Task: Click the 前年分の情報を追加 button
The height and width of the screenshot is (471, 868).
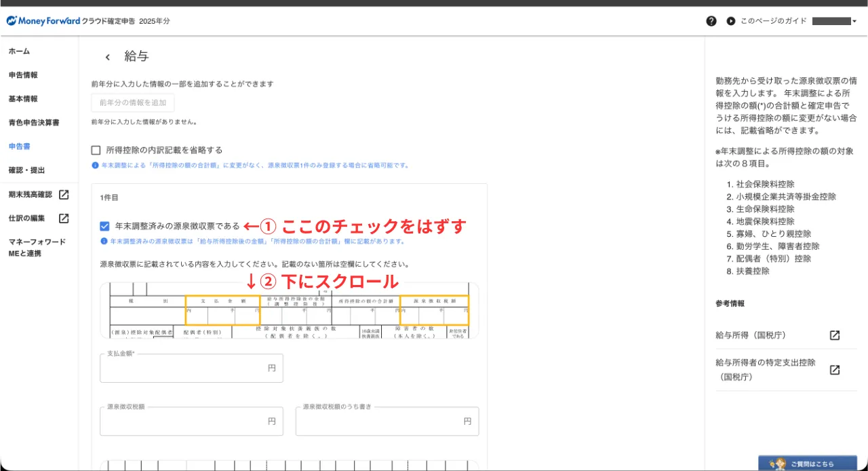Action: click(x=133, y=103)
